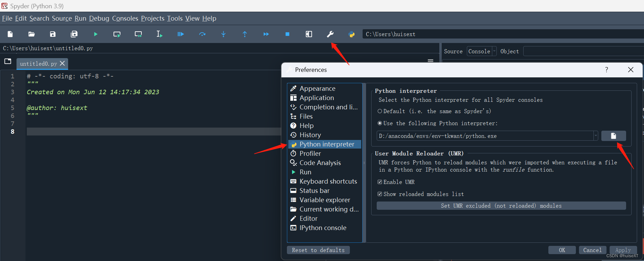644x261 pixels.
Task: Open the Tools menu
Action: [175, 18]
